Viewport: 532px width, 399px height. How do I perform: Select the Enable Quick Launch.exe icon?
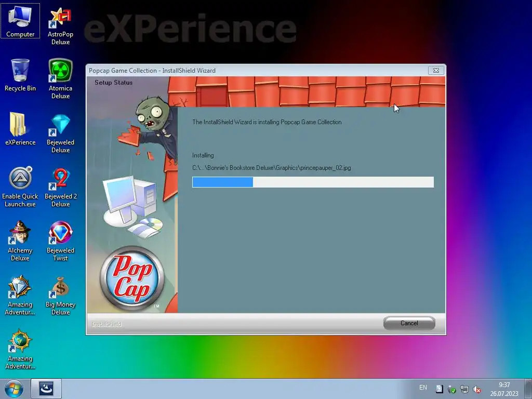20,187
